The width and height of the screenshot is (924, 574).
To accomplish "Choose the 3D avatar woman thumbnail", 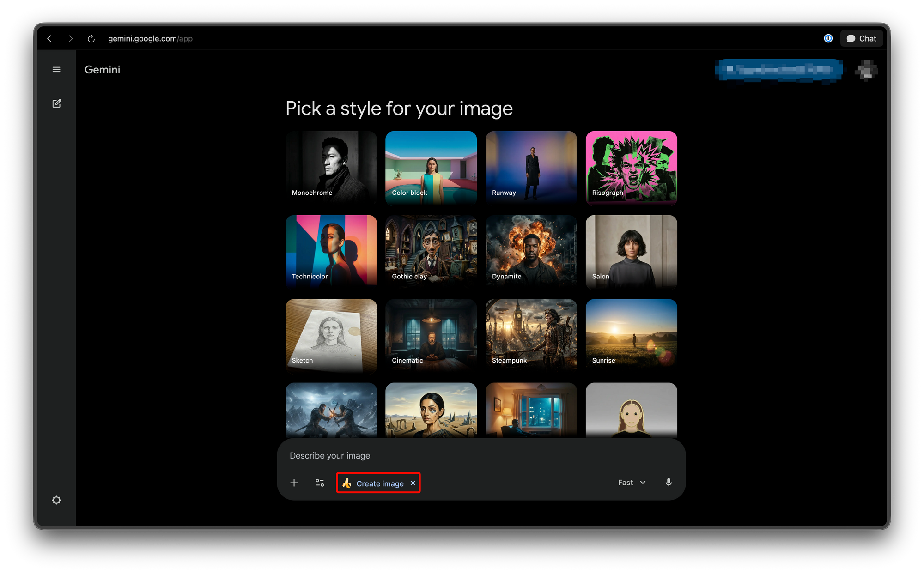I will (x=632, y=410).
